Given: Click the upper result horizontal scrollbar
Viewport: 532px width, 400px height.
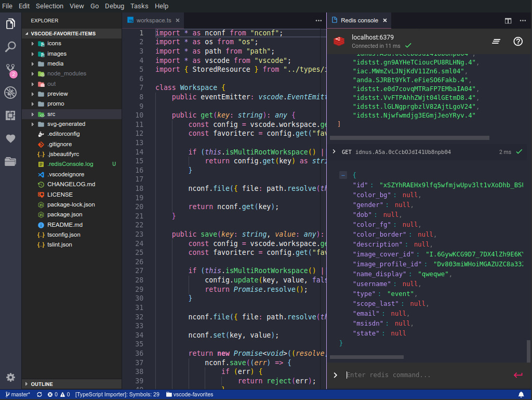Looking at the screenshot, I should point(409,138).
